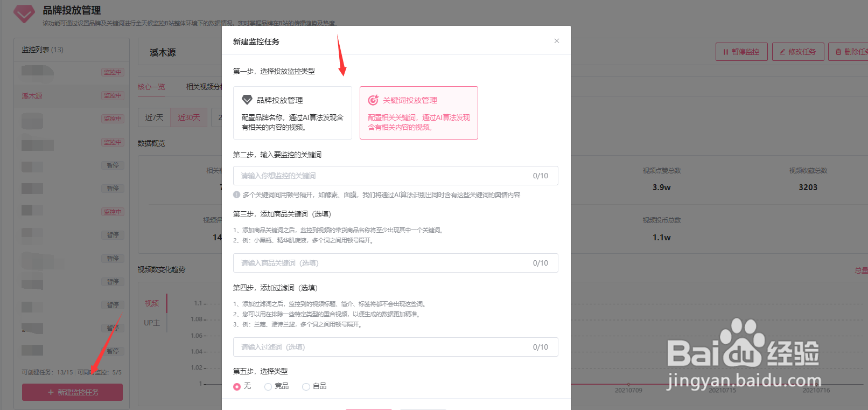
Task: Select the 自品 radio option
Action: point(306,386)
